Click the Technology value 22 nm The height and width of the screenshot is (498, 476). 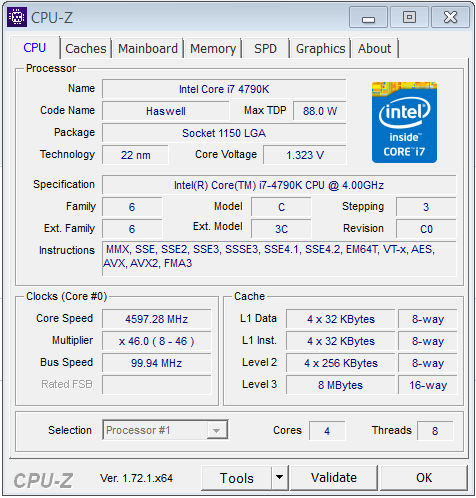click(x=135, y=155)
